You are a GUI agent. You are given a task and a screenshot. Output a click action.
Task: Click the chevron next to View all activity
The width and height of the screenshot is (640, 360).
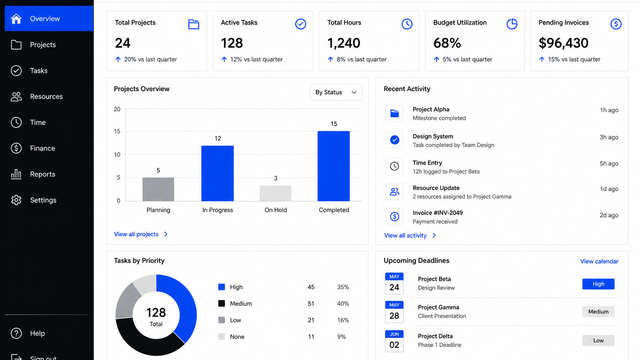434,236
